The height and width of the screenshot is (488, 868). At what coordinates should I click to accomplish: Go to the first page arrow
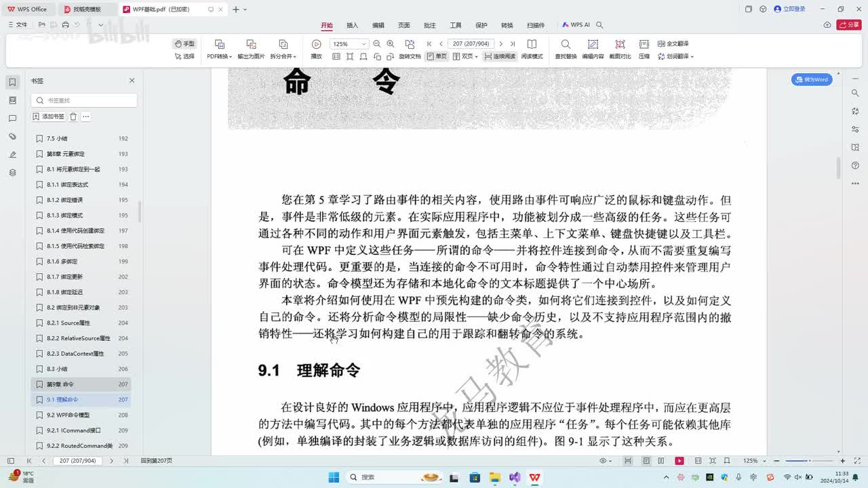pos(429,44)
